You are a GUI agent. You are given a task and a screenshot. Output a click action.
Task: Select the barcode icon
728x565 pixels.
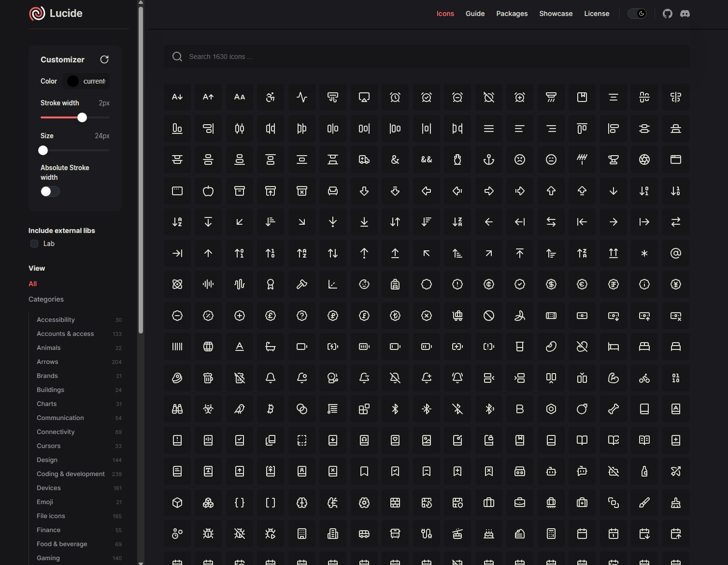pyautogui.click(x=177, y=347)
